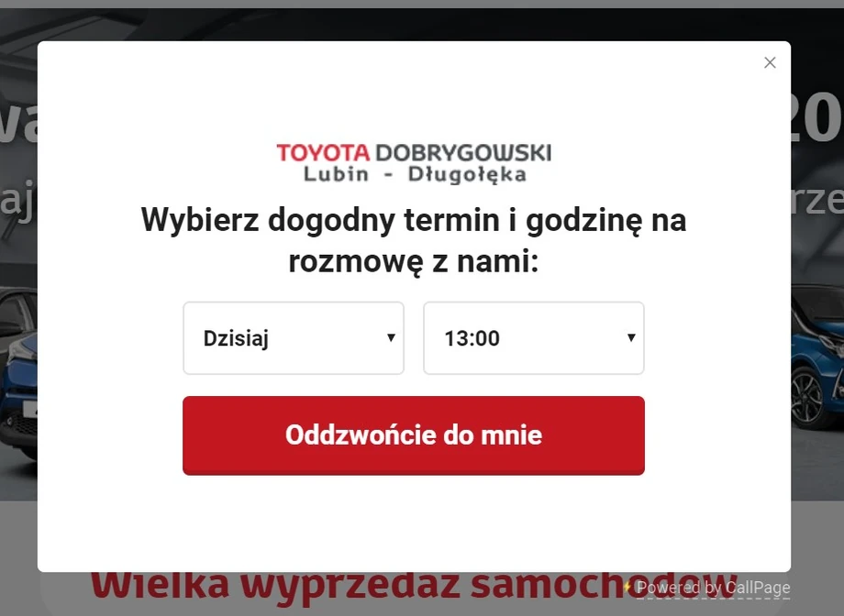Click the large 20 banner text behind the popup
844x616 pixels.
point(817,118)
